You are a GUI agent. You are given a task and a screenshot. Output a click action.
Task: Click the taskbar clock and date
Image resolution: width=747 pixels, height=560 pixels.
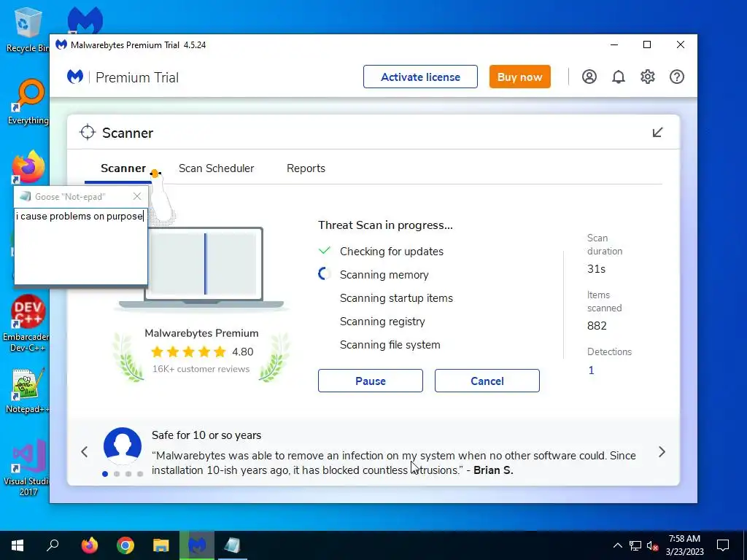(684, 545)
